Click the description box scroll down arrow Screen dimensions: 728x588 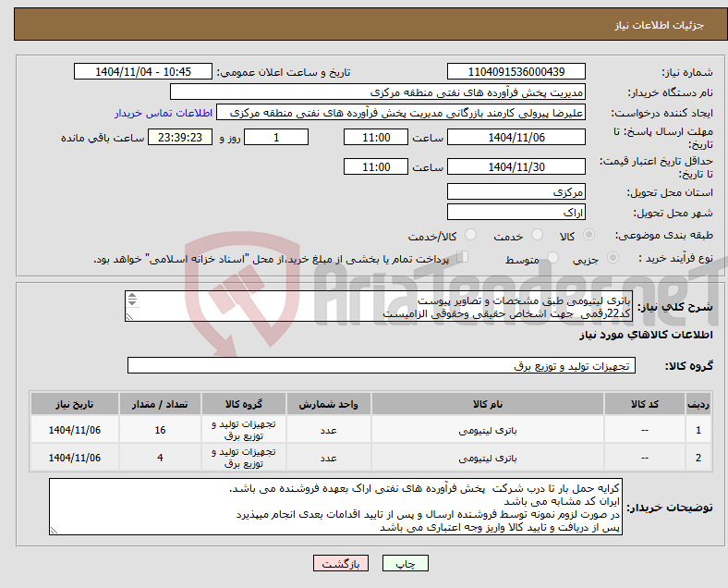132,302
